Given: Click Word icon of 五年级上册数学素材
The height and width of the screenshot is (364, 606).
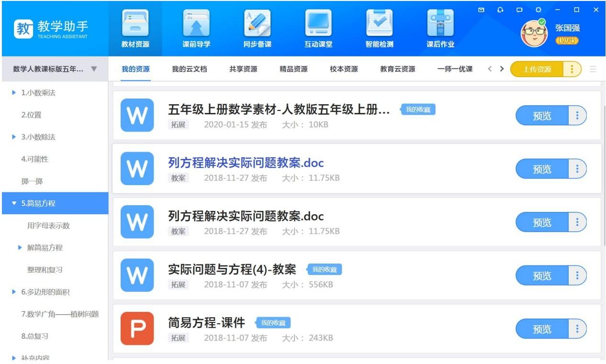Looking at the screenshot, I should click(x=137, y=115).
